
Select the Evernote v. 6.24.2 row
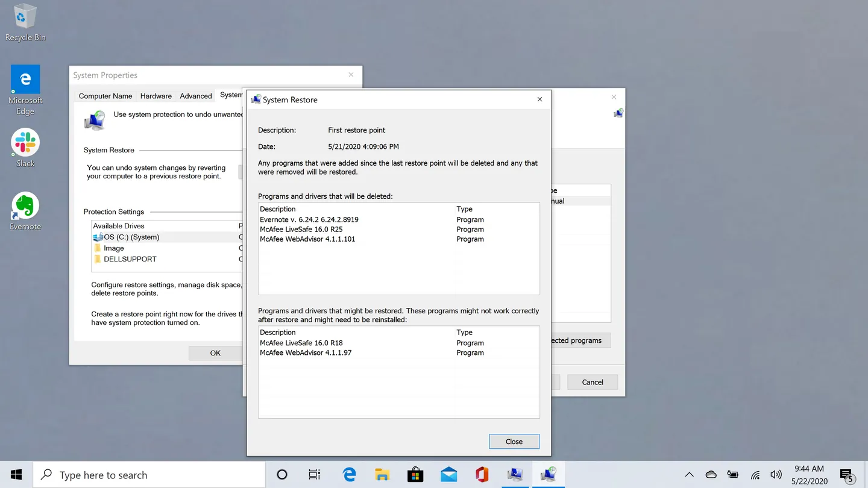pos(398,220)
